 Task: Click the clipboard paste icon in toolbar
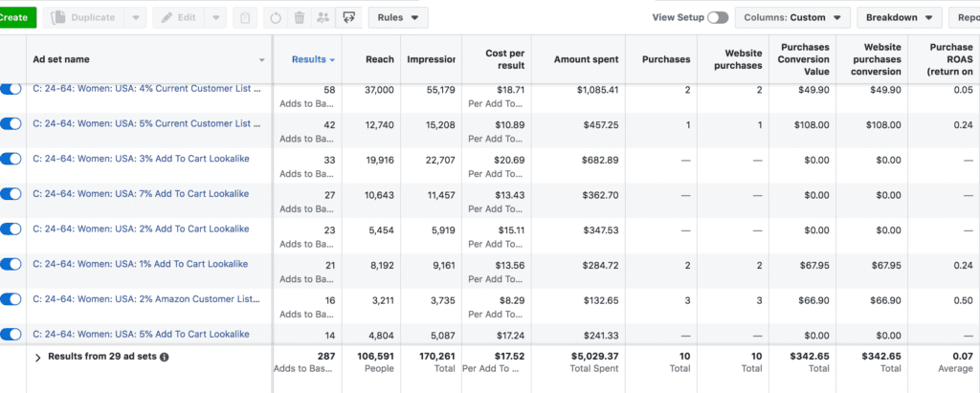coord(245,17)
